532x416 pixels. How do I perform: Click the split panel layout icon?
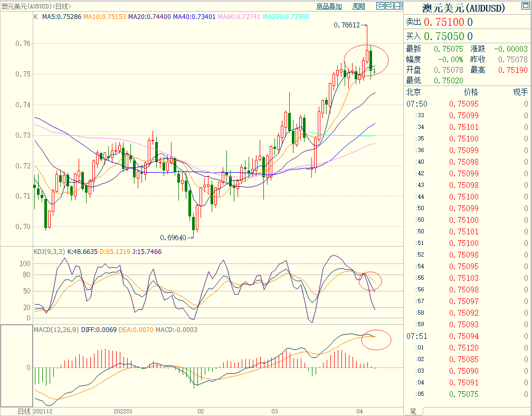pos(398,6)
